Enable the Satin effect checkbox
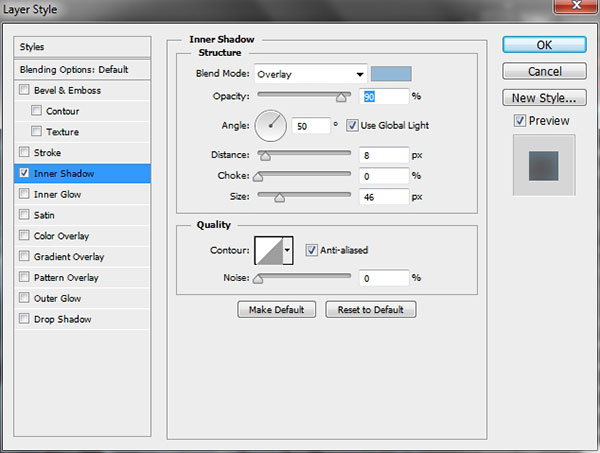600x453 pixels. pyautogui.click(x=24, y=214)
